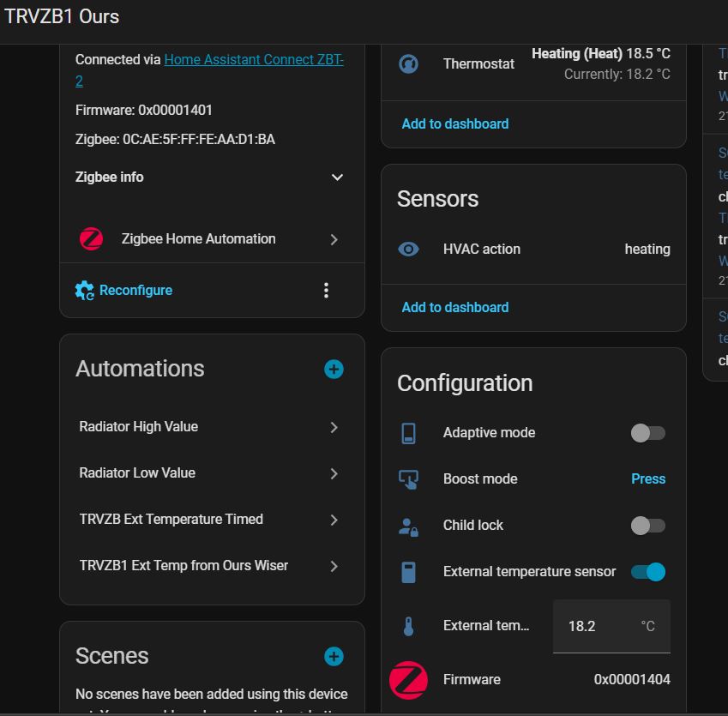728x716 pixels.
Task: Click the Boost mode icon
Action: (x=409, y=479)
